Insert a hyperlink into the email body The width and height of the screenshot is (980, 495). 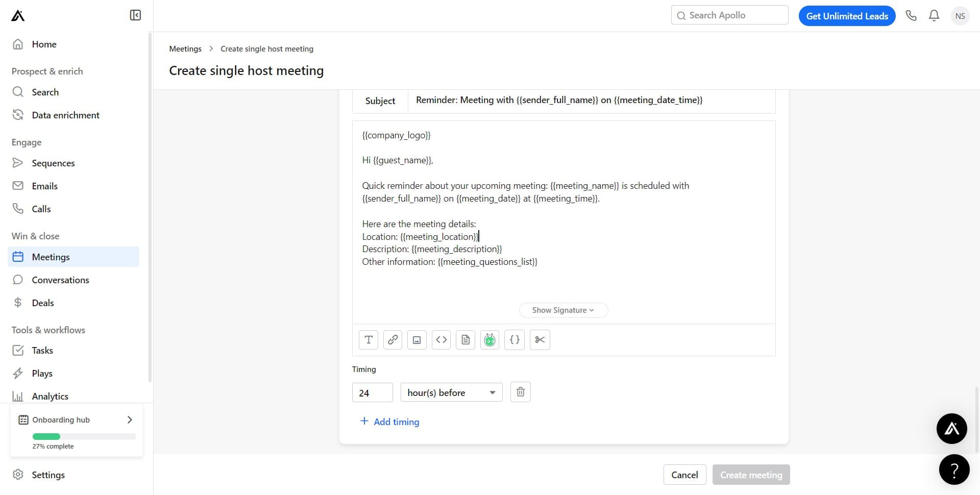coord(392,339)
